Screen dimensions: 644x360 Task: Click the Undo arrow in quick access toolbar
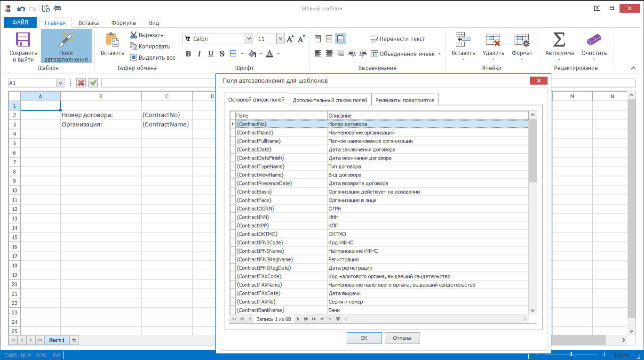coord(21,8)
